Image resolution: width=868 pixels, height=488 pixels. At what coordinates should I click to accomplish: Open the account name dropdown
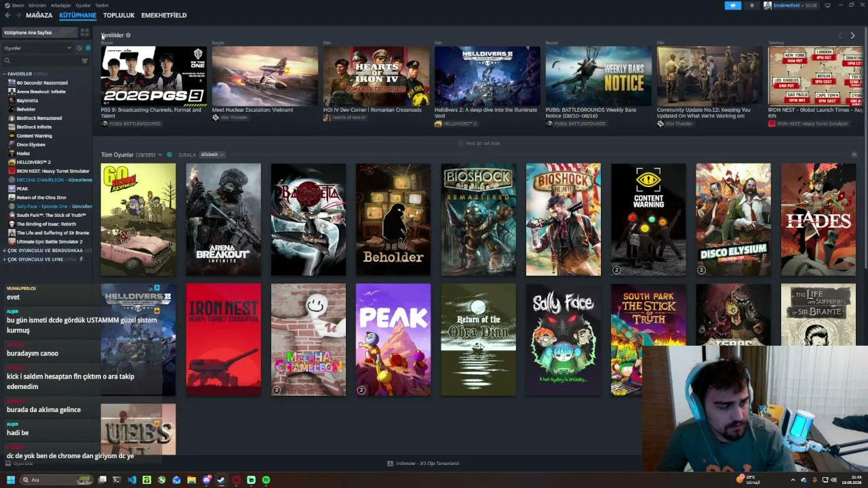click(790, 5)
